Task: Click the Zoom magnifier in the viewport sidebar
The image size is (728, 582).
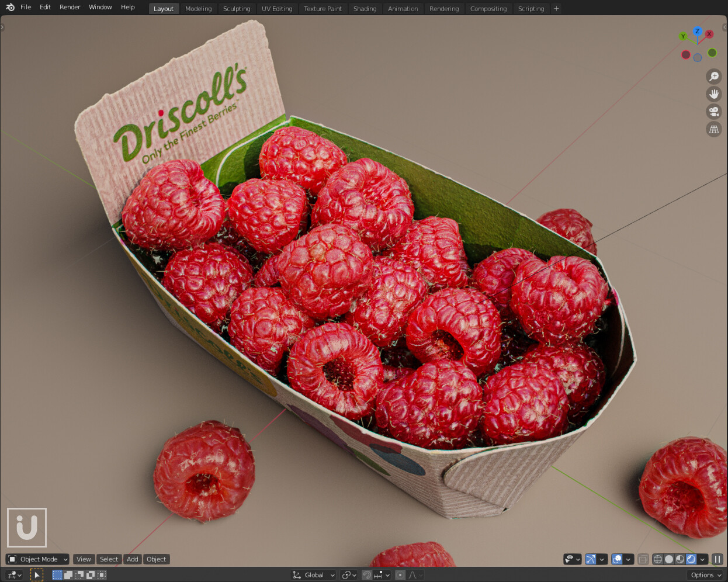Action: (714, 76)
